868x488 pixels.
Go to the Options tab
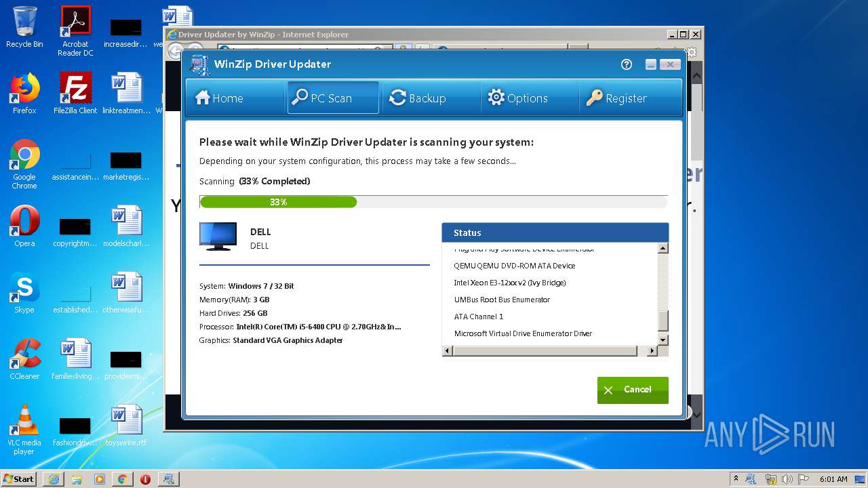click(x=518, y=98)
